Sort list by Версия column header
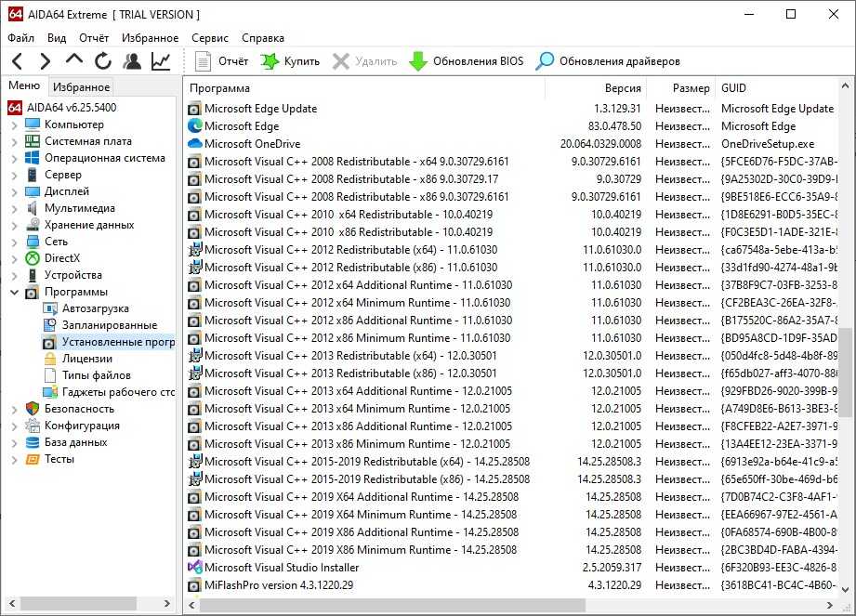Screen dimensions: 856x616 (x=622, y=88)
